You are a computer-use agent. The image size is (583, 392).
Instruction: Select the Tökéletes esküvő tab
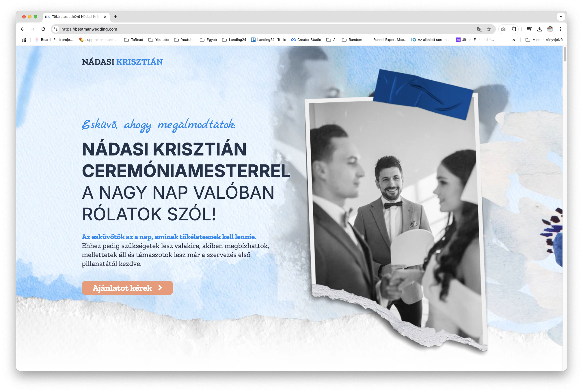[x=75, y=17]
